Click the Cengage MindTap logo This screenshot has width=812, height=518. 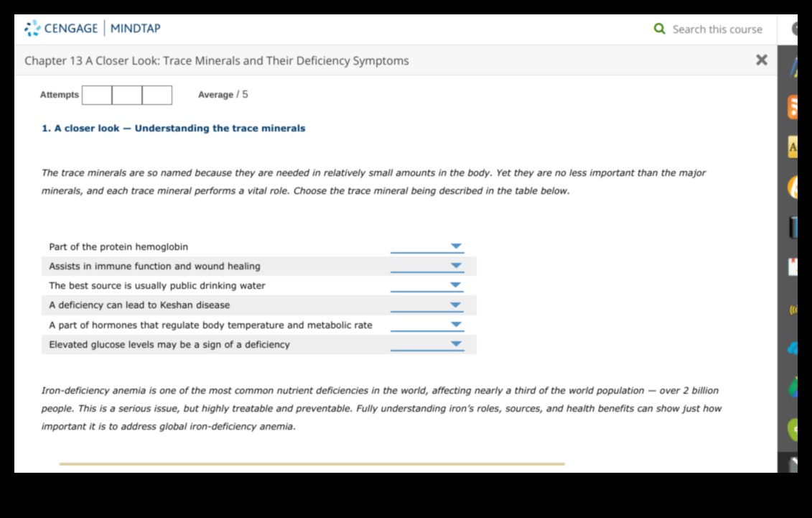coord(93,29)
